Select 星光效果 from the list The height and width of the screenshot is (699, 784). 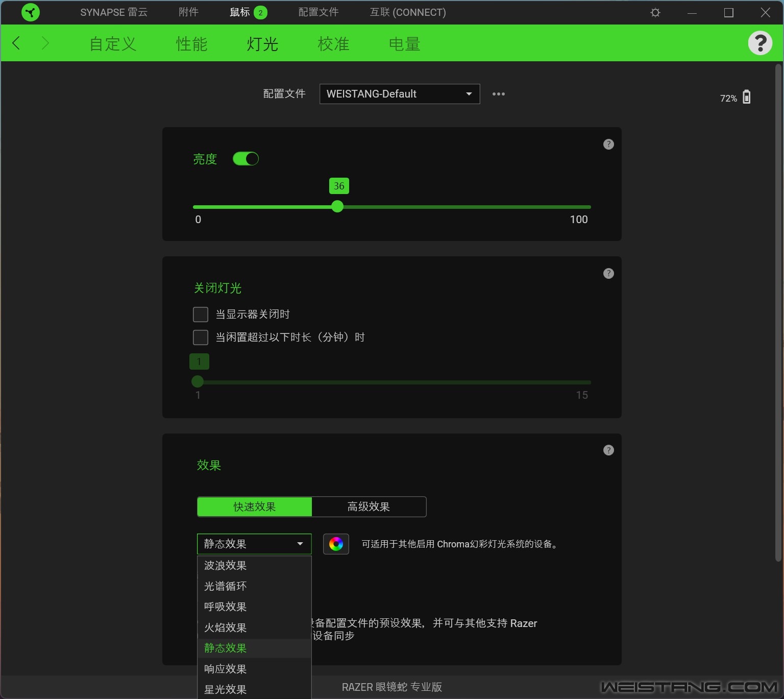pyautogui.click(x=254, y=689)
